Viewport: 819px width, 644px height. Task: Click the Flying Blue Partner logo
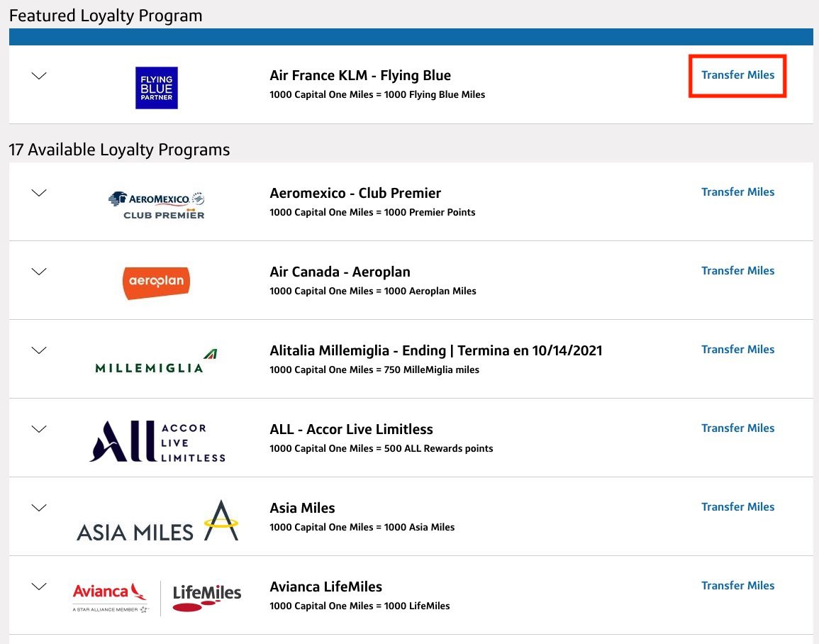(x=157, y=88)
